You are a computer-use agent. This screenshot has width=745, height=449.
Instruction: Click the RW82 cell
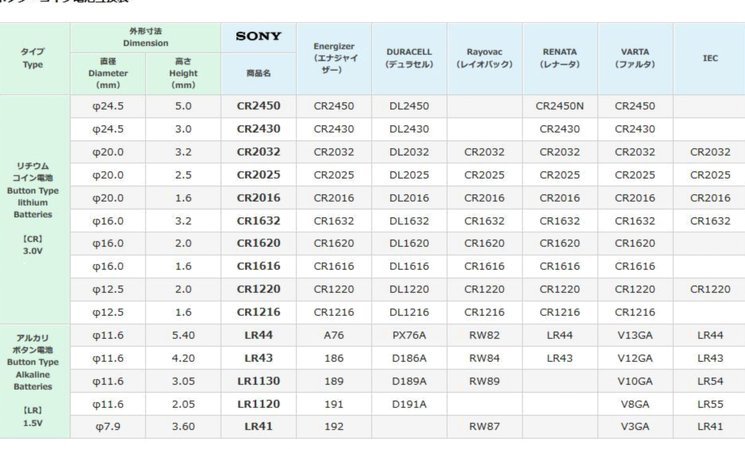click(484, 335)
